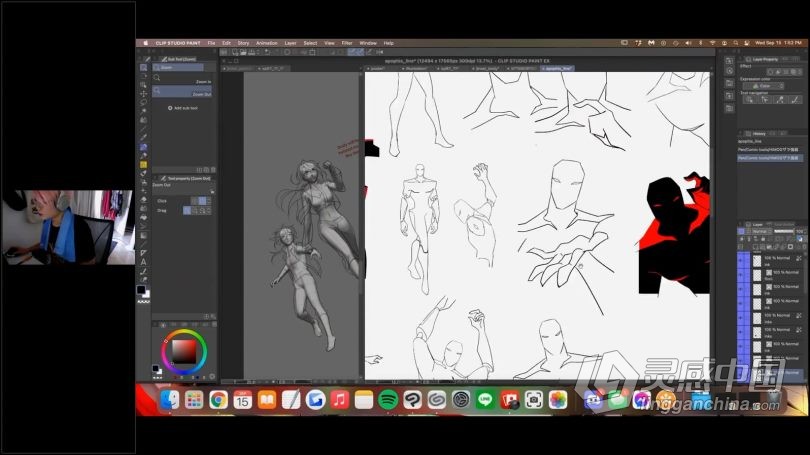Click the Undo icon in the command bar
The width and height of the screenshot is (810, 455).
pyautogui.click(x=267, y=52)
